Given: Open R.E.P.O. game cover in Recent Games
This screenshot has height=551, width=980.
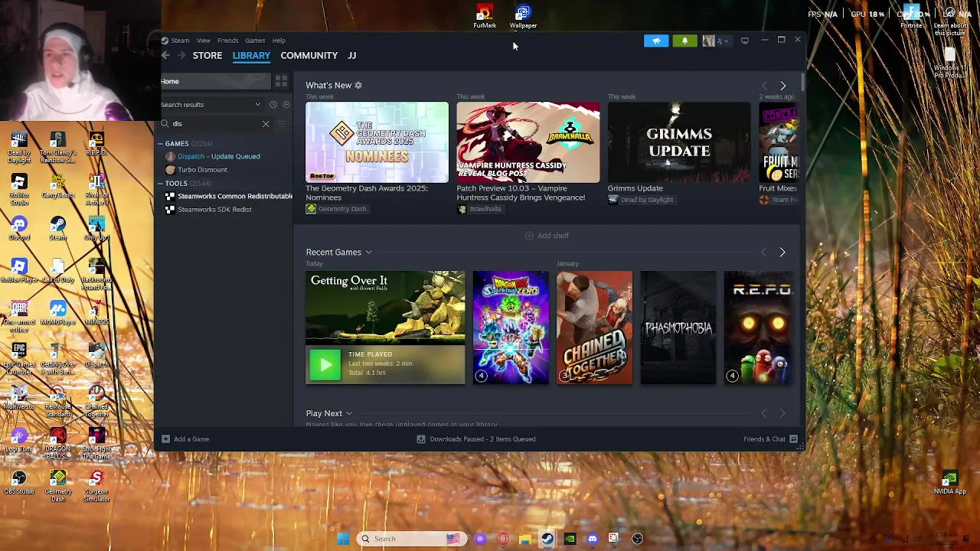Looking at the screenshot, I should point(759,328).
